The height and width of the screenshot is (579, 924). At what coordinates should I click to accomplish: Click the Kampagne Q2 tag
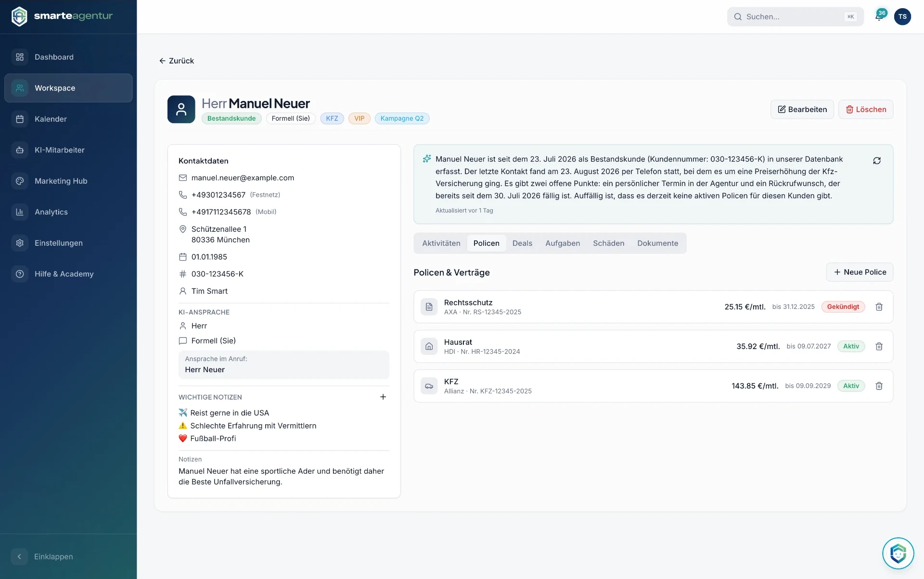point(402,118)
